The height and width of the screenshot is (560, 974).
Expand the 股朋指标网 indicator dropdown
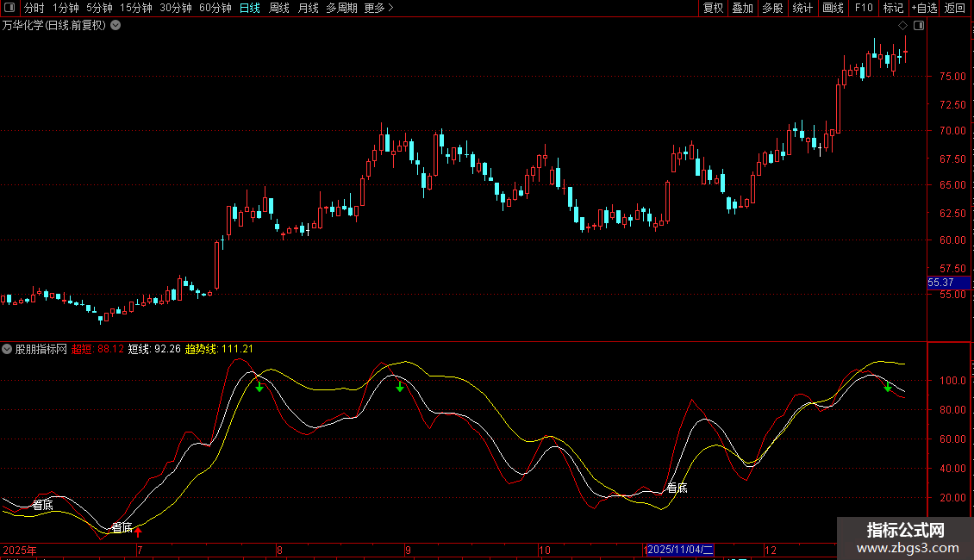8,349
